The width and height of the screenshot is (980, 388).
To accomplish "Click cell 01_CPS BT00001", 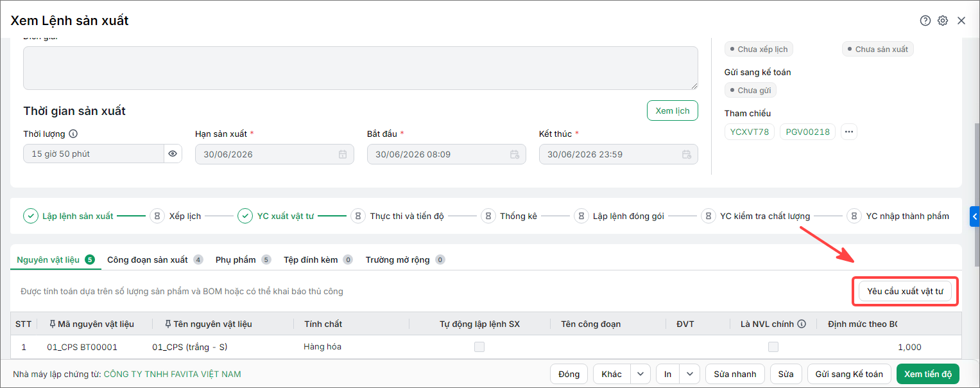I will pos(82,347).
